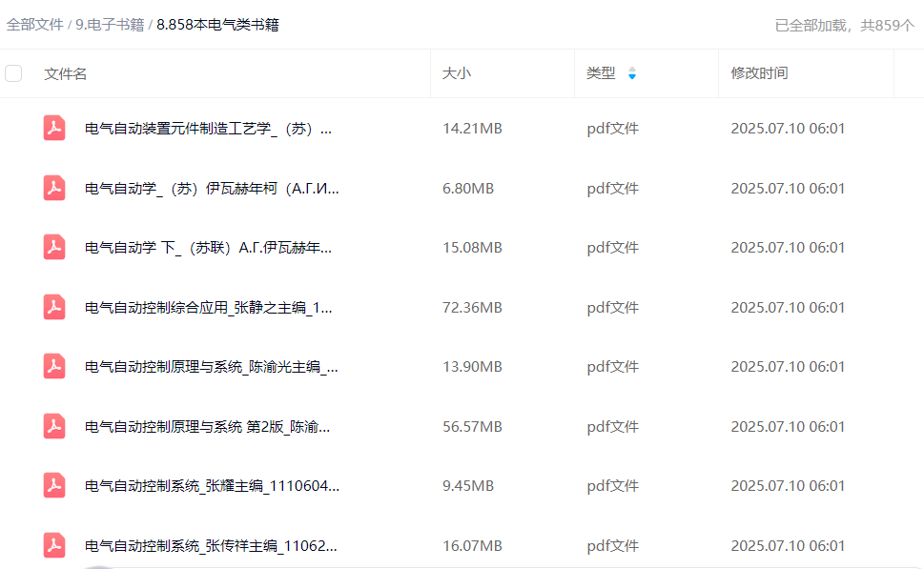Screen dimensions: 924x569
Task: Click PDF icon for 电气自动控制综合应用_张静之主编
Action: (54, 308)
